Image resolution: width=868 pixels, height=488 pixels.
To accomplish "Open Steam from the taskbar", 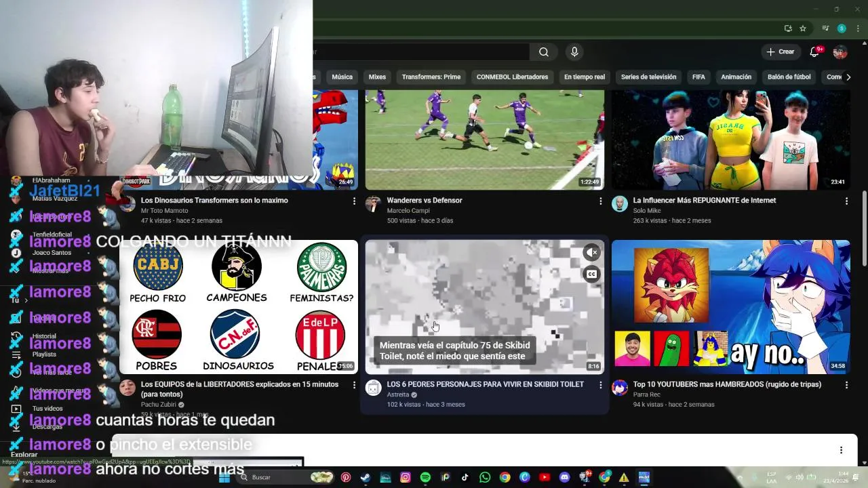I will (365, 477).
